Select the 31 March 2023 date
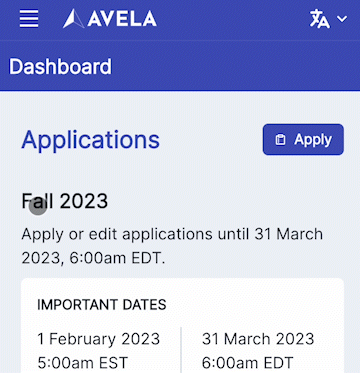The width and height of the screenshot is (360, 373). click(258, 339)
